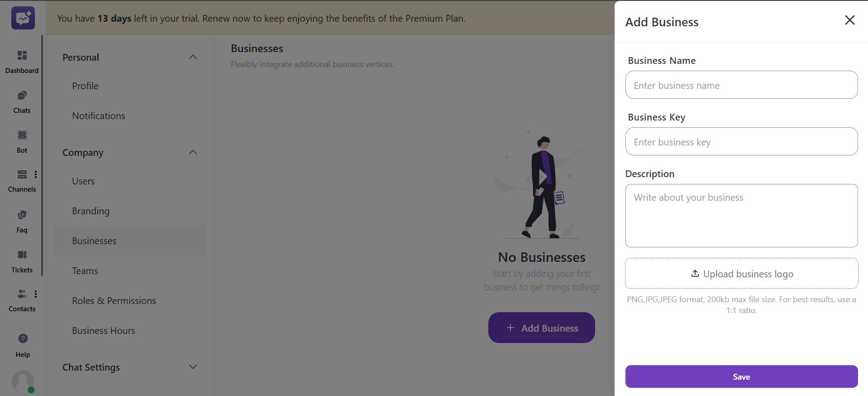
Task: Open the three-dot menu beside Channels
Action: point(36,174)
